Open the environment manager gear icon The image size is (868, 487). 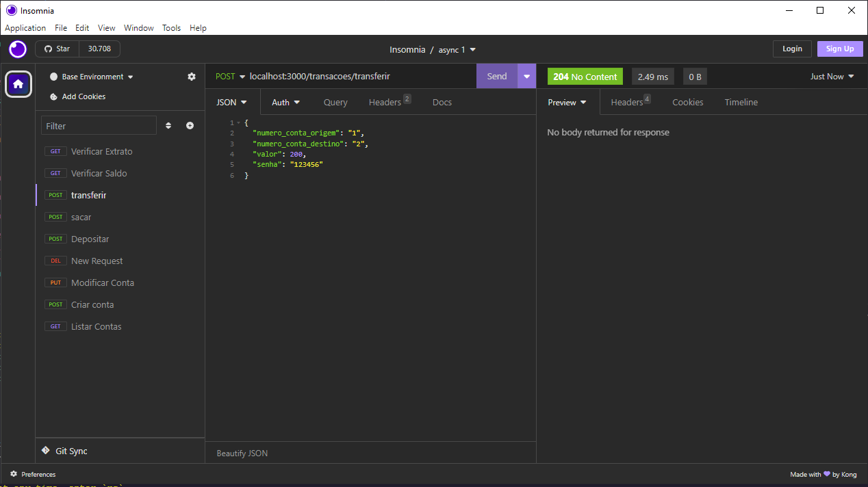(x=192, y=77)
